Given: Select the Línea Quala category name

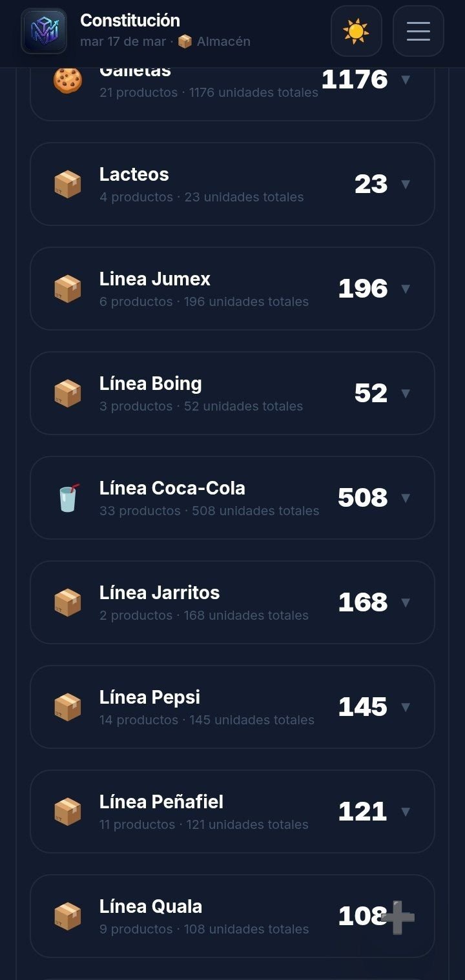Looking at the screenshot, I should point(150,906).
